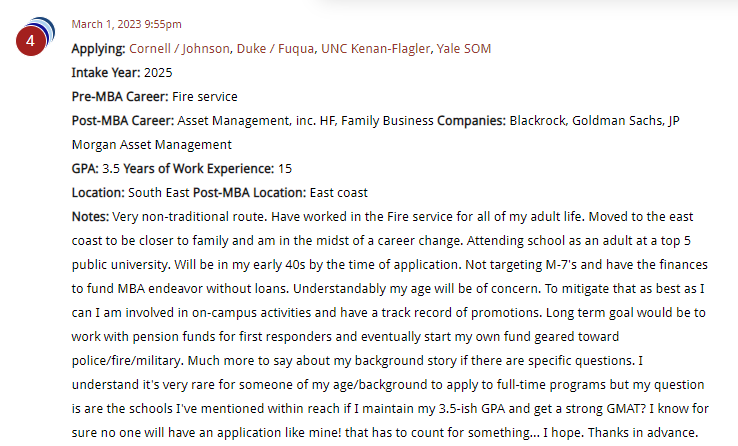738x446 pixels.
Task: Click the Post-MBA Location label
Action: [x=249, y=192]
